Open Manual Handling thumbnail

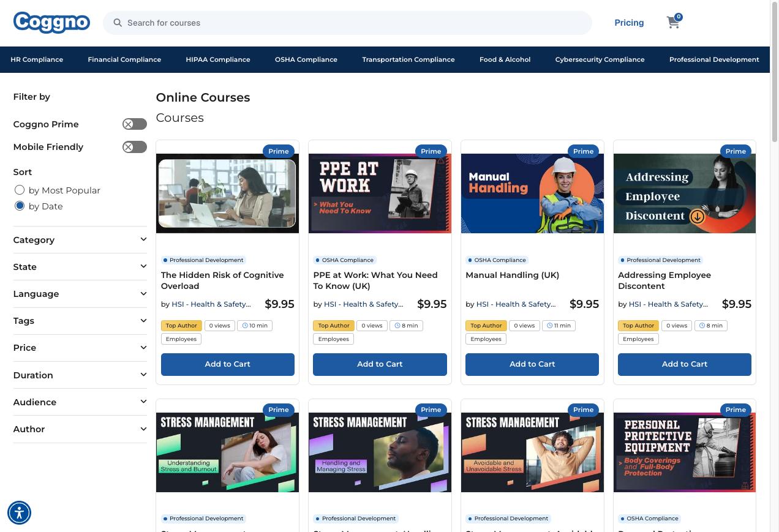(532, 193)
